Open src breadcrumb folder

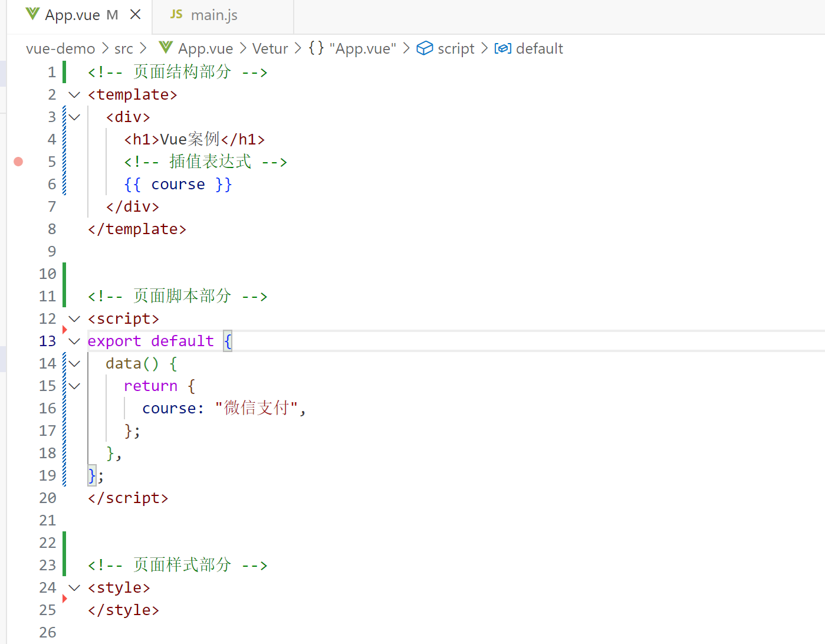pyautogui.click(x=124, y=48)
